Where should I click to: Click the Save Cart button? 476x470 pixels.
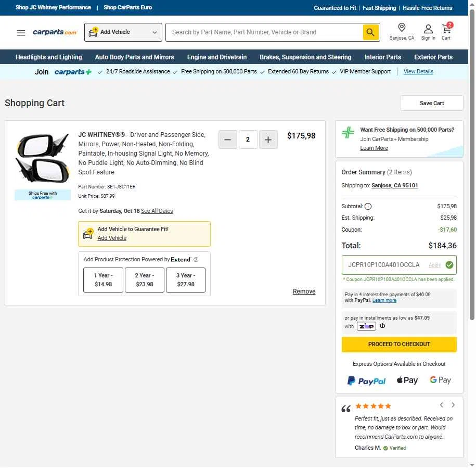(x=432, y=103)
